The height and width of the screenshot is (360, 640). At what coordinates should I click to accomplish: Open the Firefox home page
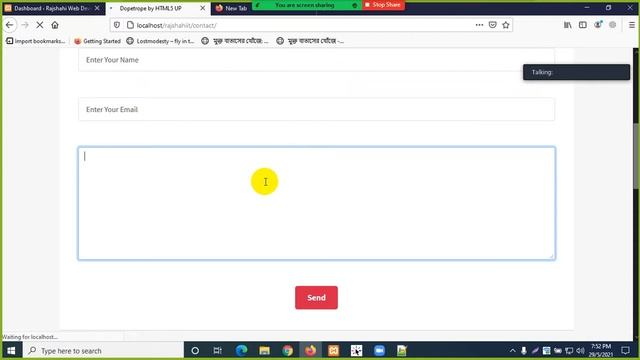click(x=55, y=25)
